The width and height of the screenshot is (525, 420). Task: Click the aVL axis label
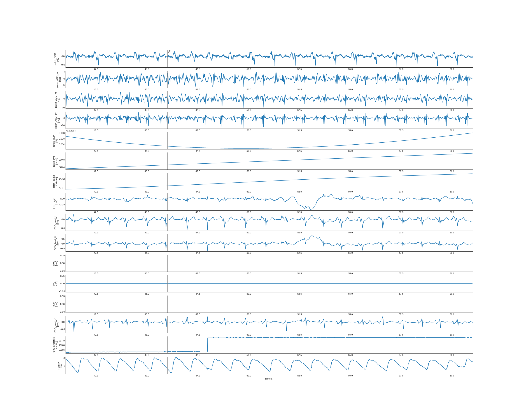click(x=55, y=284)
